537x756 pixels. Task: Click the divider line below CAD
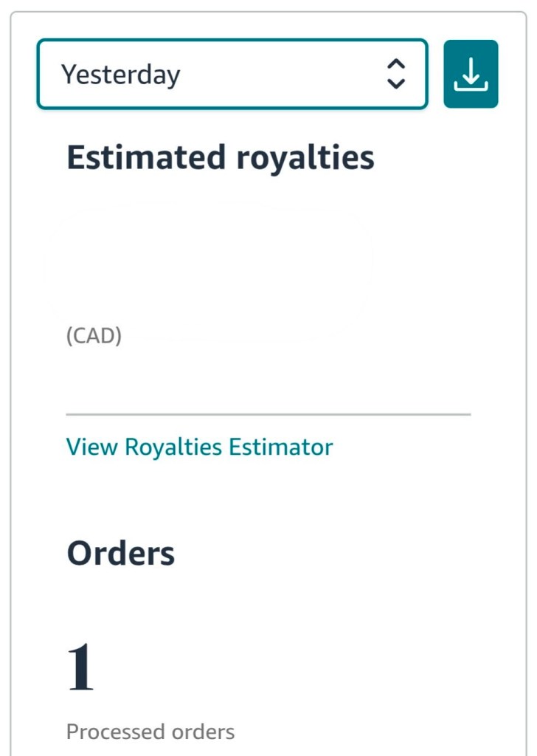coord(268,415)
